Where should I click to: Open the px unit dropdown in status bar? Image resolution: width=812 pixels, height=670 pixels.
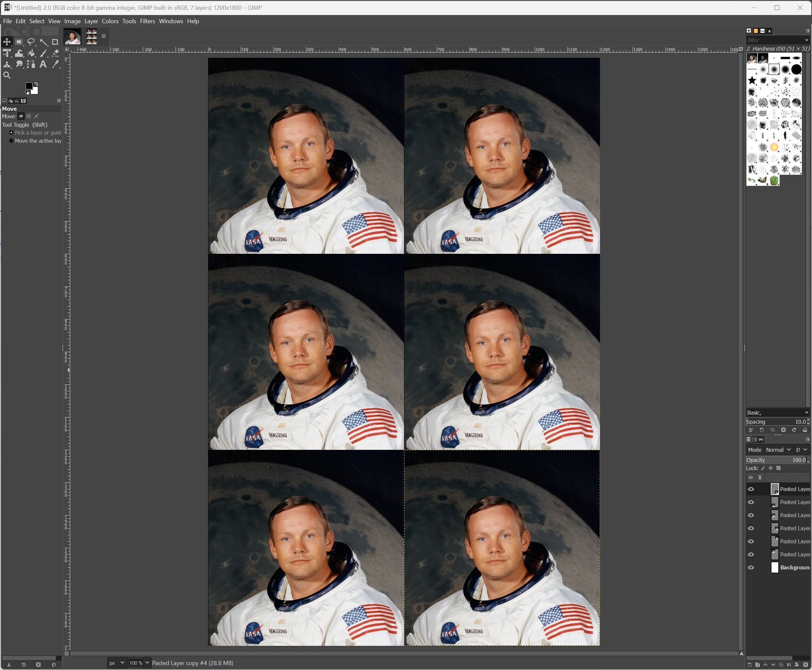coord(117,663)
